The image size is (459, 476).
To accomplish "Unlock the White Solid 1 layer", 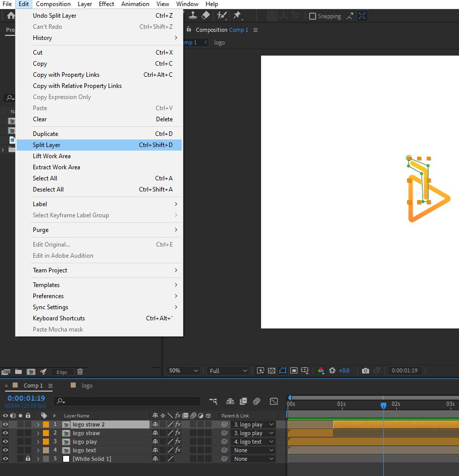I will click(28, 459).
